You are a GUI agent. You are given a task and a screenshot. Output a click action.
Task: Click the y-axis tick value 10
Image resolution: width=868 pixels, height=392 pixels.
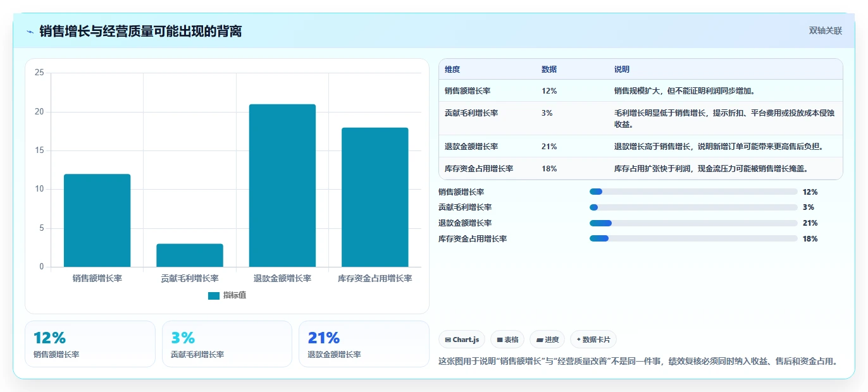[39, 189]
